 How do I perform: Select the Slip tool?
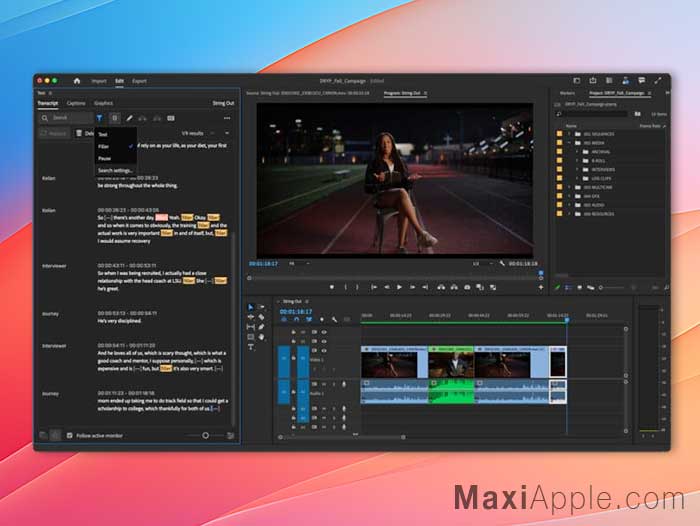click(250, 327)
